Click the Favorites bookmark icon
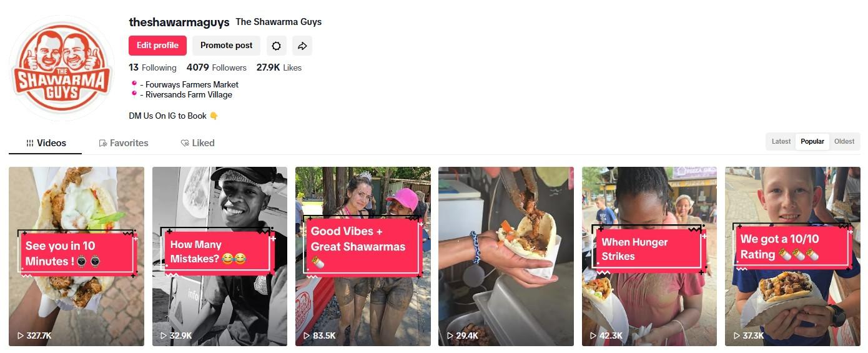The image size is (868, 353). point(103,143)
